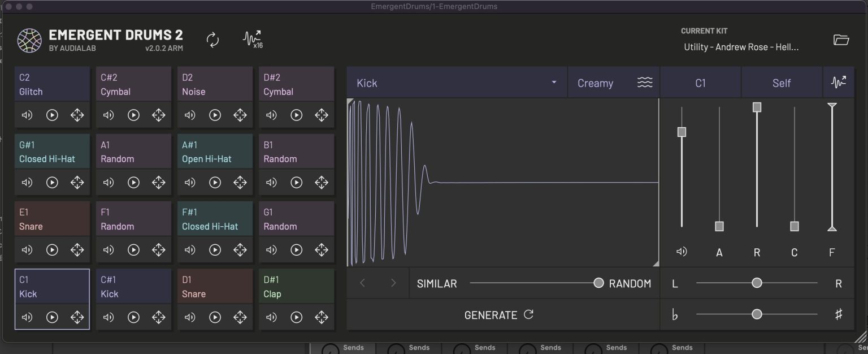Screen dimensions: 868x354
Task: Click the left arrow to go to previous sample
Action: click(x=362, y=283)
